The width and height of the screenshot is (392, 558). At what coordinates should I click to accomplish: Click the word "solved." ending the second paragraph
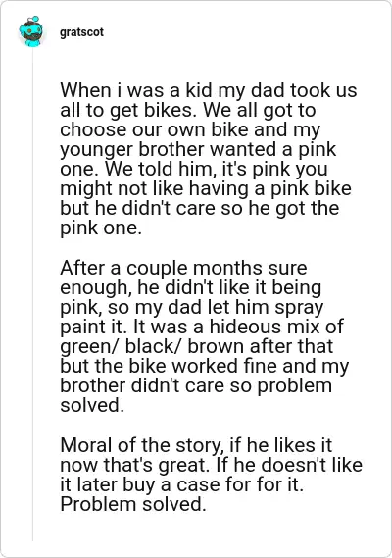tap(92, 405)
